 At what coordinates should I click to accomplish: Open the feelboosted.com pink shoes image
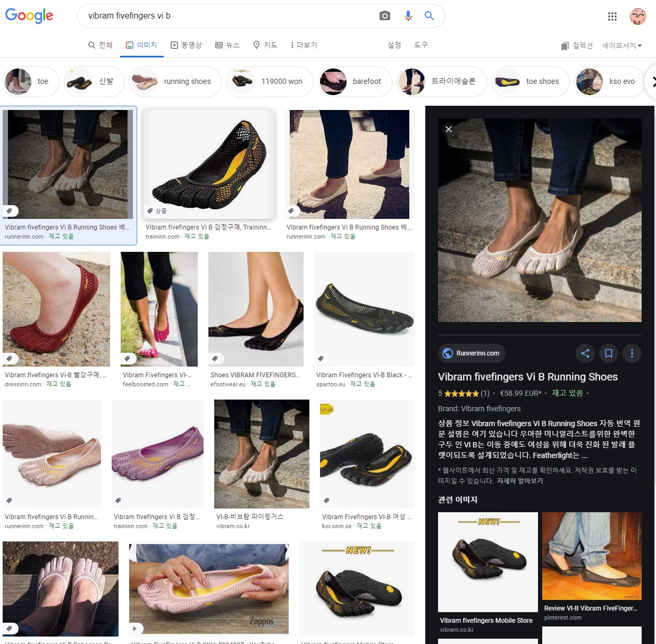click(x=159, y=309)
